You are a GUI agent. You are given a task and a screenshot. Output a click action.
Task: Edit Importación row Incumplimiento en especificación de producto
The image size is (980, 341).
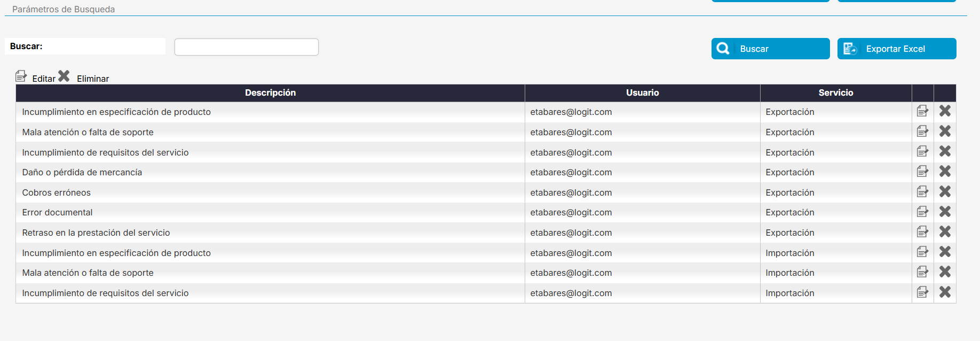(922, 252)
